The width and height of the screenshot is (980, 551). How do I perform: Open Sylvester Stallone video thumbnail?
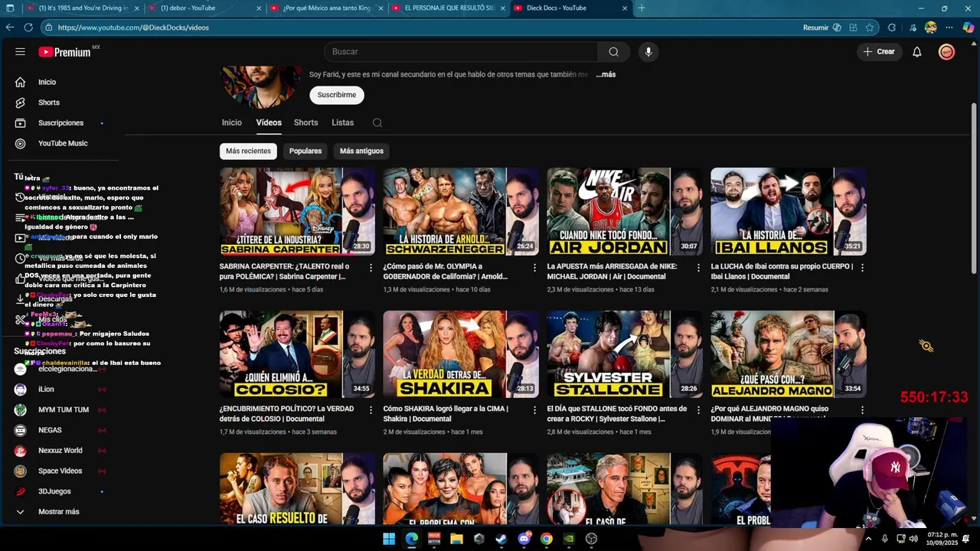(625, 354)
